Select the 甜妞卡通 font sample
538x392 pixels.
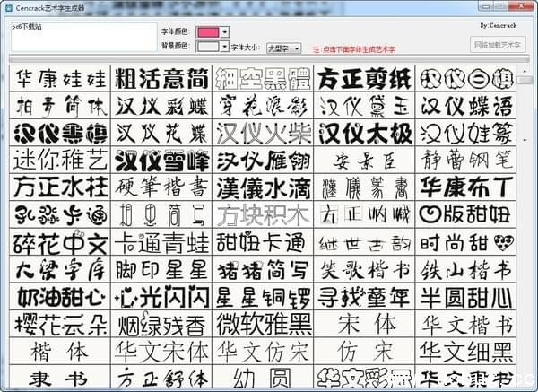point(263,242)
